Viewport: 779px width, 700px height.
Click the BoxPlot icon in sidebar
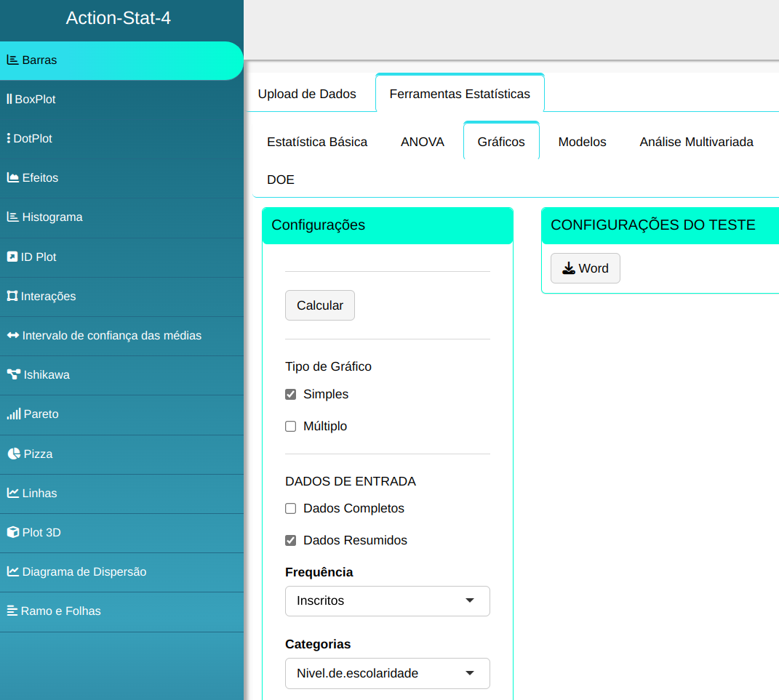[x=9, y=99]
